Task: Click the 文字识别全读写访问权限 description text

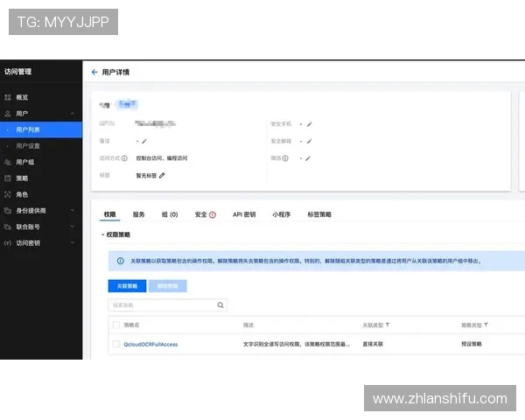Action: pos(297,344)
